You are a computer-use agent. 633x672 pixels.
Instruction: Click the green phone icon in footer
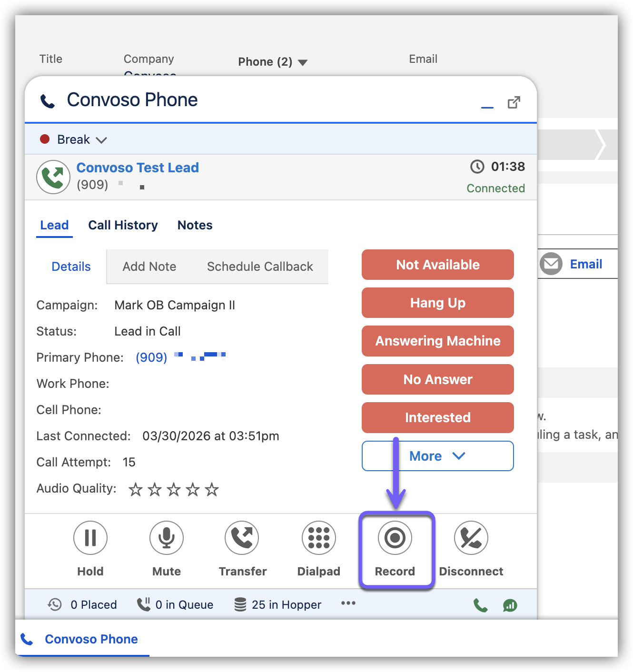[x=481, y=605]
